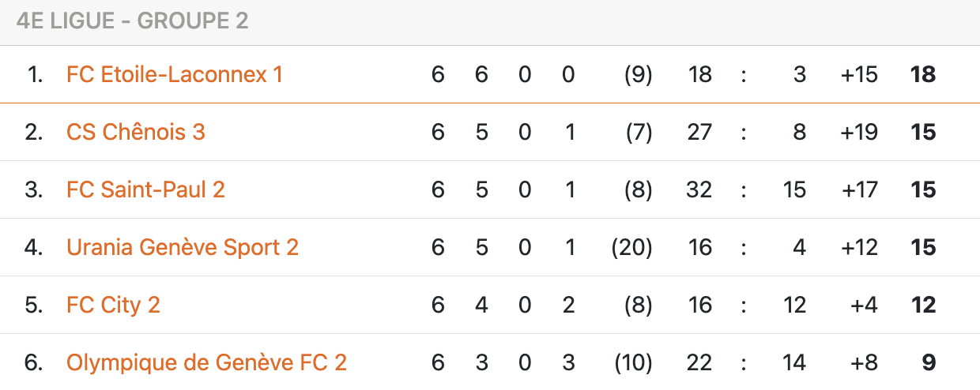Click the 32 goals scored by Saint-Paul
Viewport: 980px width, 390px height.
click(x=699, y=189)
